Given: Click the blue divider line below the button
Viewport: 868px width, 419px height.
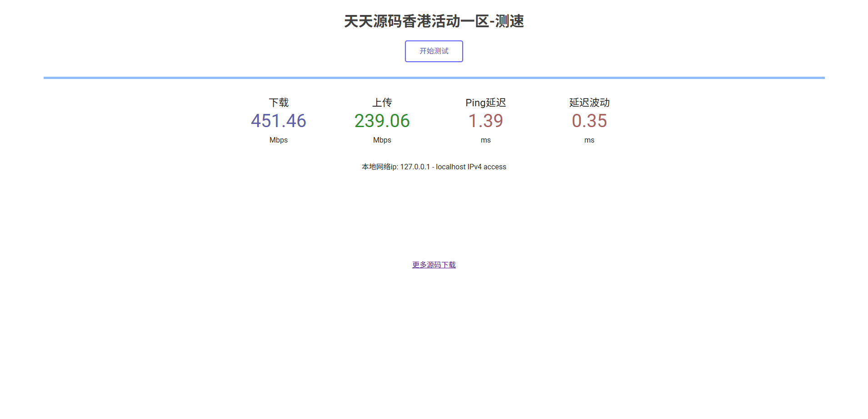Looking at the screenshot, I should [434, 78].
